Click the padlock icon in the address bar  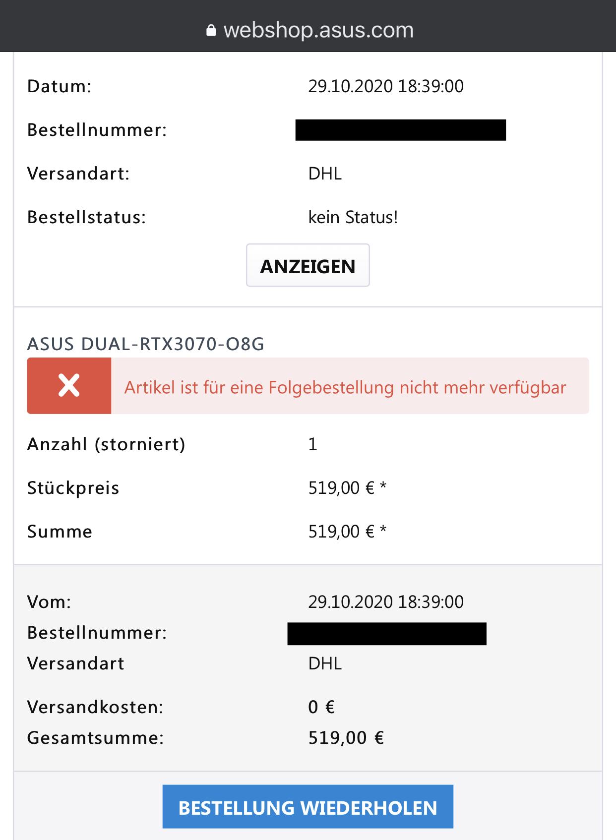pyautogui.click(x=211, y=31)
